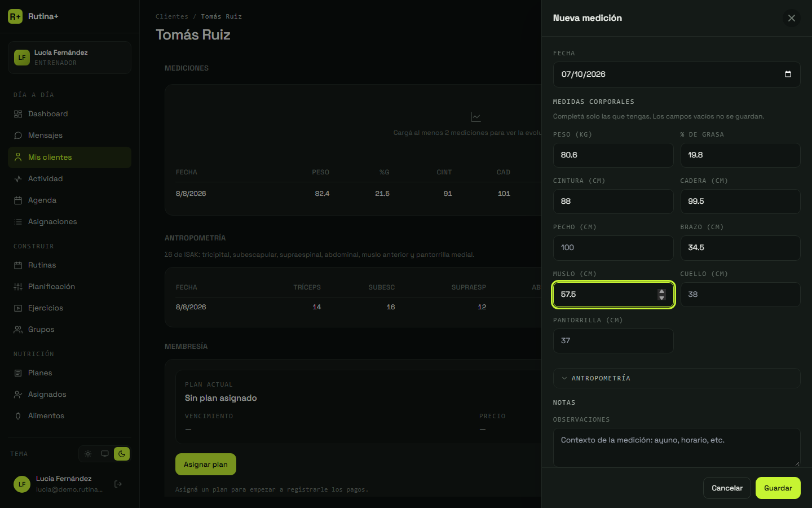Open the Dashboard icon in sidebar
Image resolution: width=812 pixels, height=508 pixels.
tap(18, 114)
